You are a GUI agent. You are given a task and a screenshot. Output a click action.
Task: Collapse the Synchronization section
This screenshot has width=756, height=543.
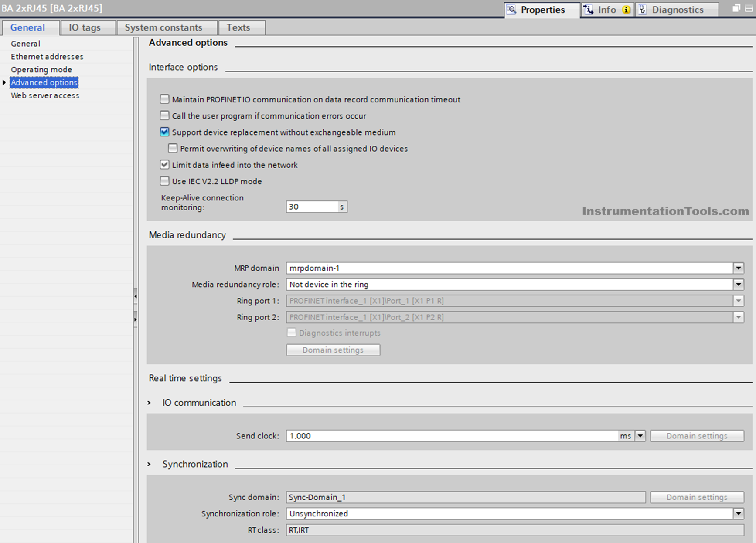coord(150,465)
